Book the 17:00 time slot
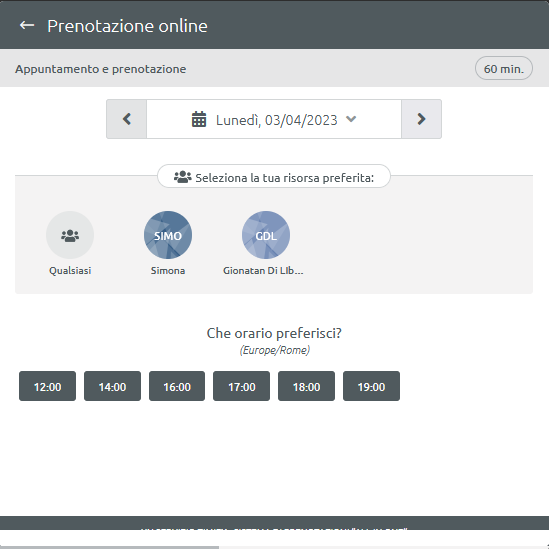 (242, 386)
